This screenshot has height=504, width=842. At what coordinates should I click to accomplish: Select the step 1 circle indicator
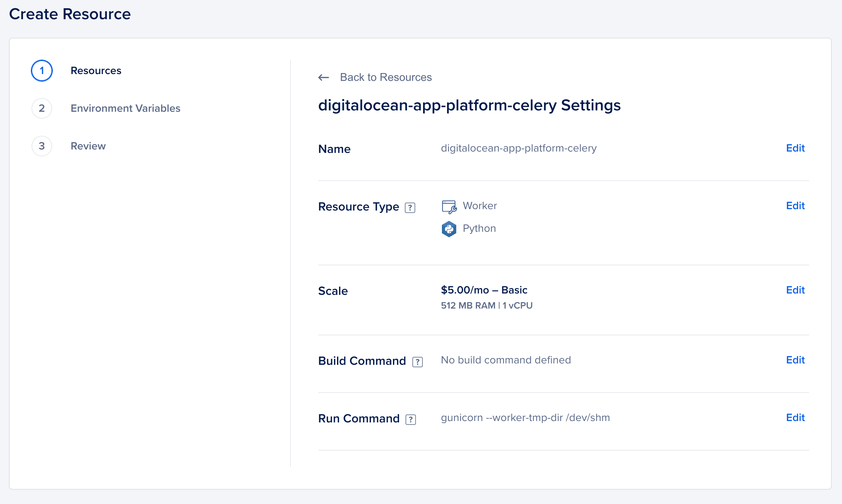click(x=41, y=71)
